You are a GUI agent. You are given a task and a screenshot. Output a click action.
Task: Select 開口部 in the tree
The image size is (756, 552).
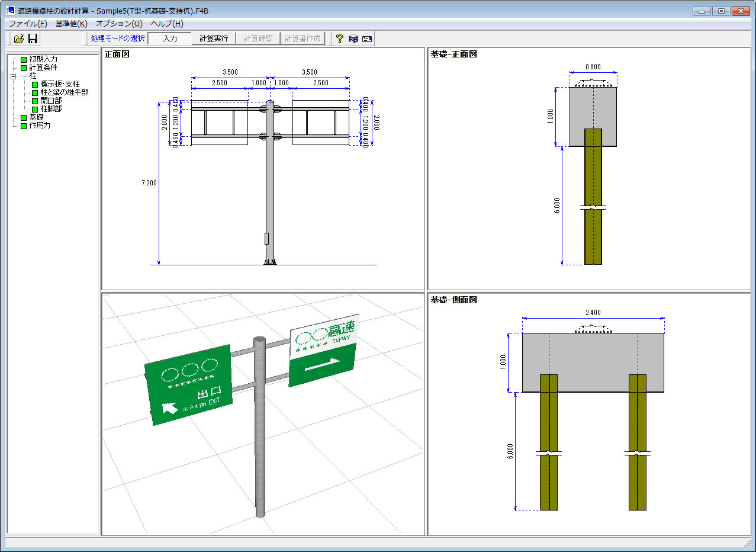(x=51, y=101)
